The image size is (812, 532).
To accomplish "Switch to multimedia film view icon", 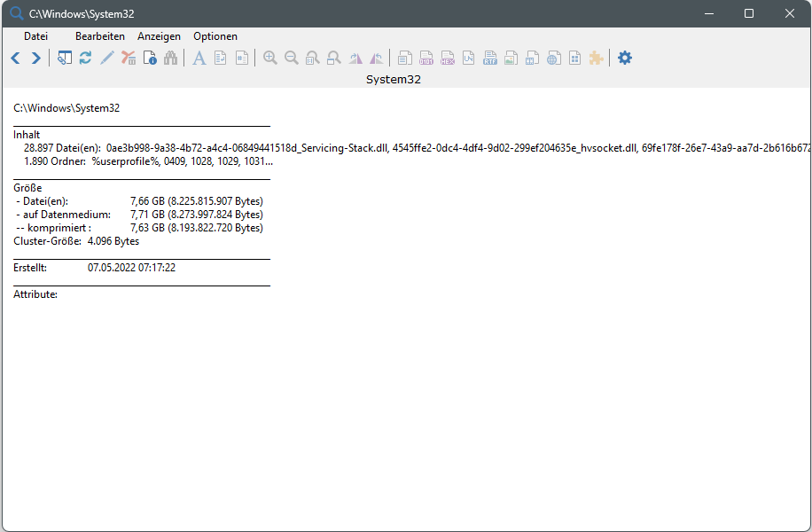I will [x=533, y=58].
